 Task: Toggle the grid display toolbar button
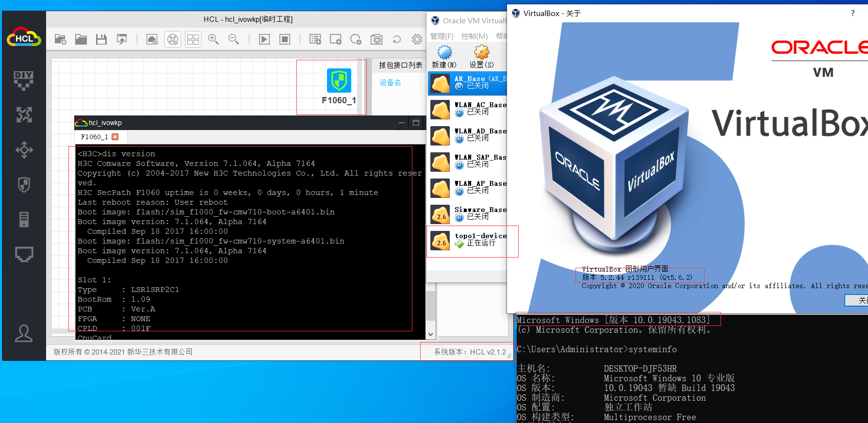point(193,39)
